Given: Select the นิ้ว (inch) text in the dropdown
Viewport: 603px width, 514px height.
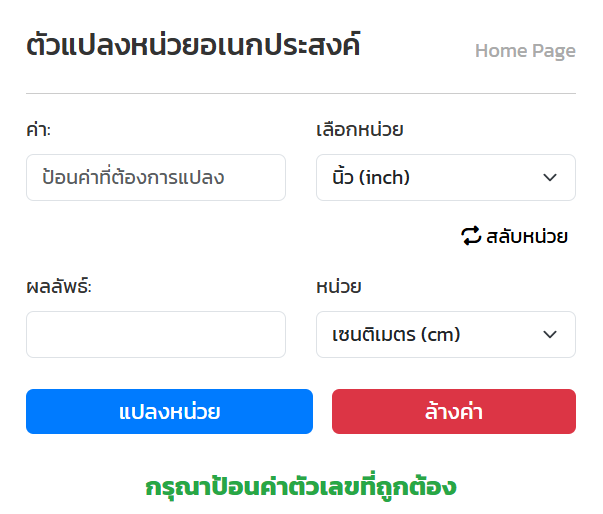Looking at the screenshot, I should (x=371, y=176).
